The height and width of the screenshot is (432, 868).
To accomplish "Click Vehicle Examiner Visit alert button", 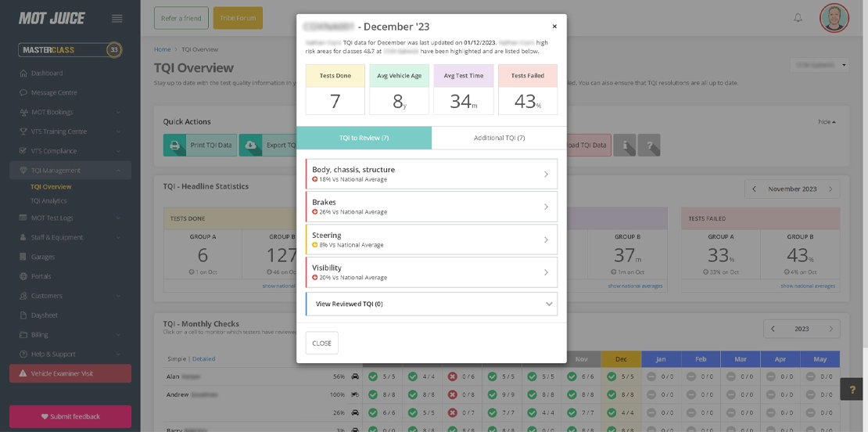I will point(70,373).
